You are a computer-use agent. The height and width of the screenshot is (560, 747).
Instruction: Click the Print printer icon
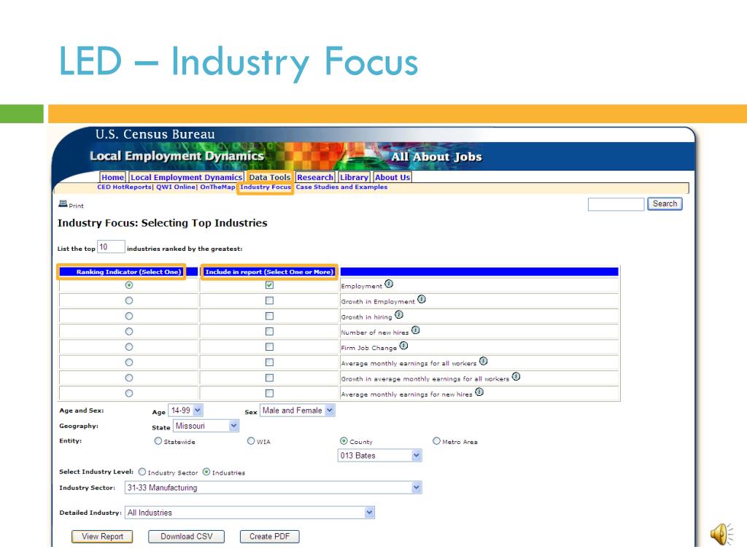click(63, 204)
